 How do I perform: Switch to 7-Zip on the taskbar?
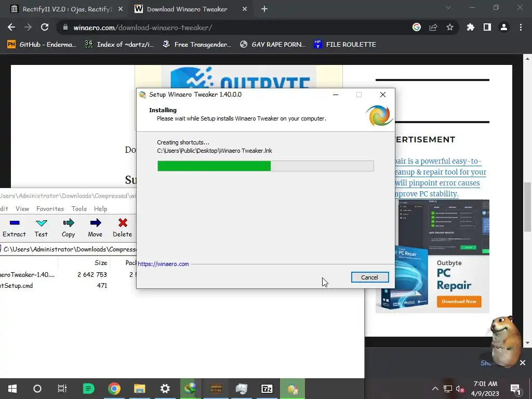click(x=267, y=389)
